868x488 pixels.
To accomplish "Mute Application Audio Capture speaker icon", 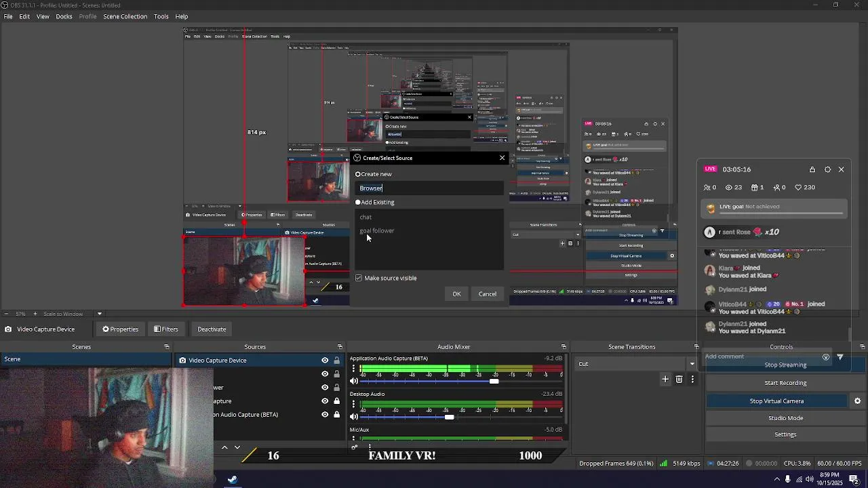I will [353, 382].
